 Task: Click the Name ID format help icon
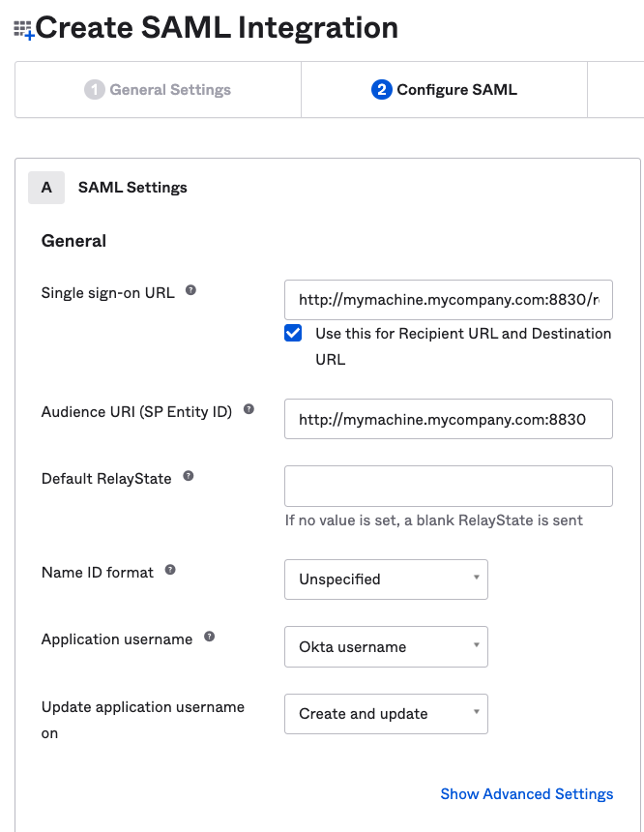click(x=170, y=570)
